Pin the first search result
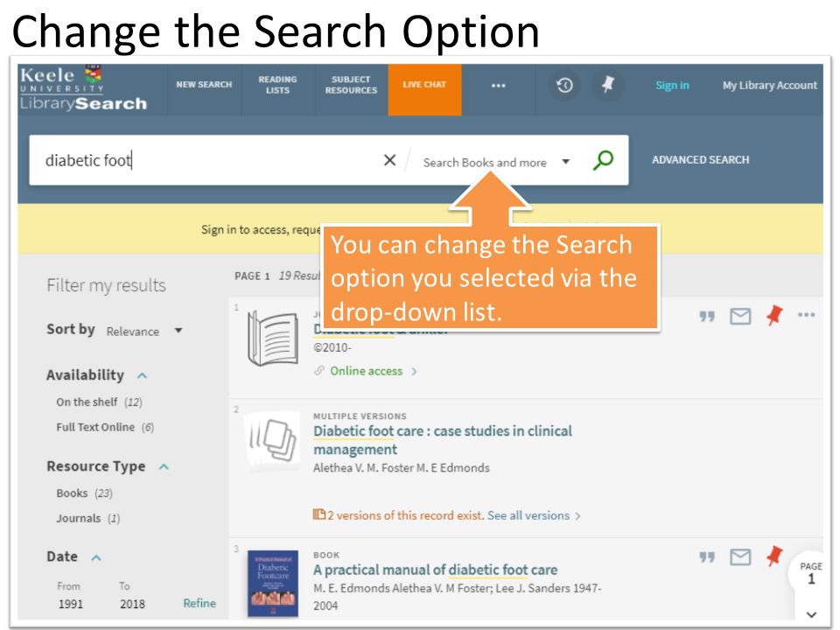Screen dimensions: 840x630 (773, 316)
